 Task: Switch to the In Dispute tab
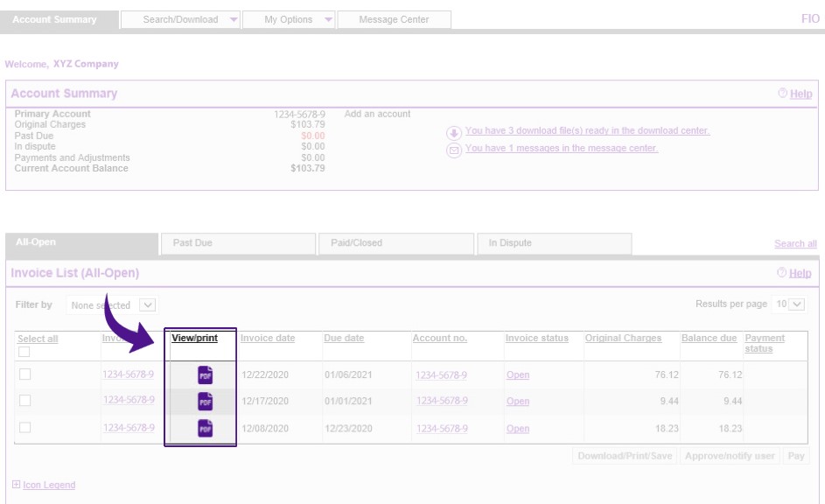click(555, 243)
